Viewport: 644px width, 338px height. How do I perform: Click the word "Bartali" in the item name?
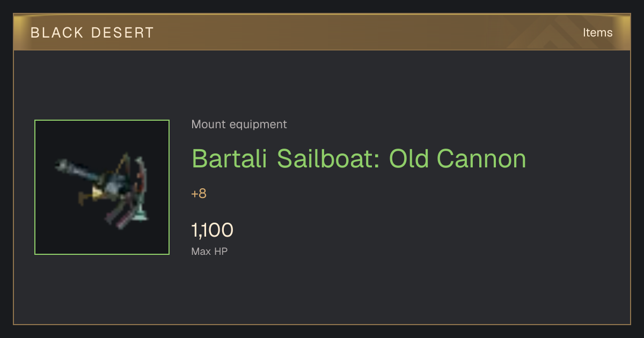point(231,158)
